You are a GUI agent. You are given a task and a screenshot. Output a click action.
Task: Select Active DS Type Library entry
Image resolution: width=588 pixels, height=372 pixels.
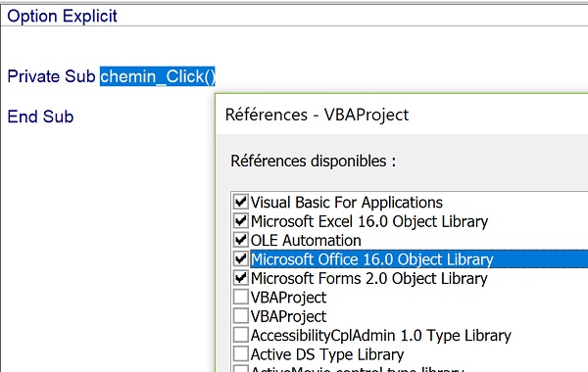tap(327, 354)
